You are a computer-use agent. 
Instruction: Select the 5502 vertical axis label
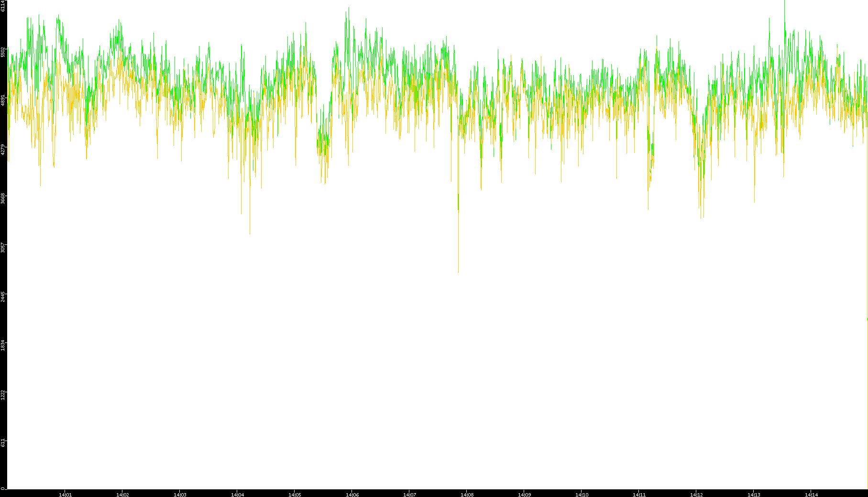[3, 52]
